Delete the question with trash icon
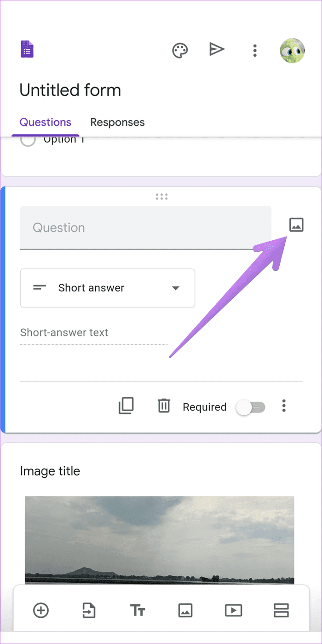 [164, 406]
